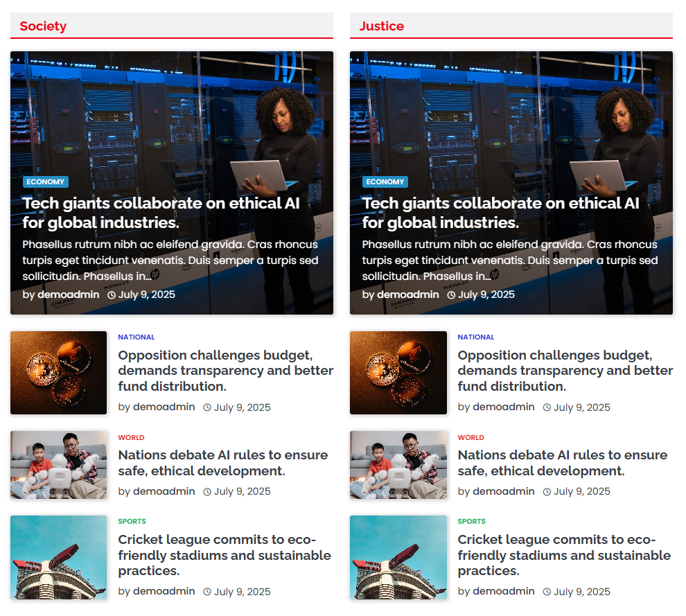
Task: Click the clock icon in Justice featured post
Action: [x=451, y=295]
